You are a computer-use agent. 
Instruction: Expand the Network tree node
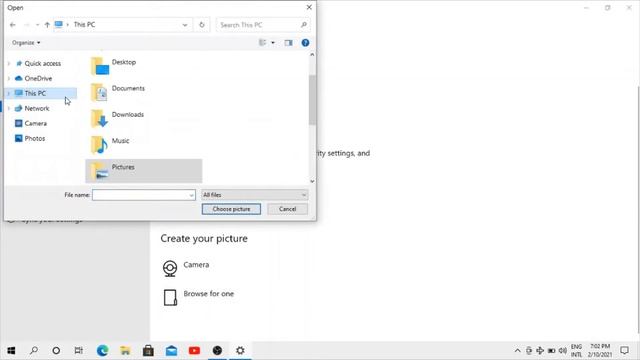click(9, 108)
